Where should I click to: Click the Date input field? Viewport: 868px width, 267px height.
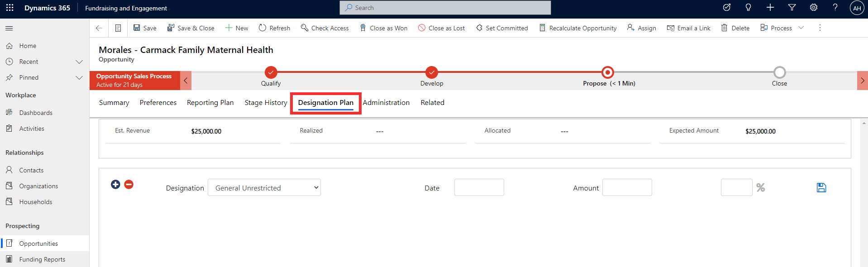coord(479,187)
